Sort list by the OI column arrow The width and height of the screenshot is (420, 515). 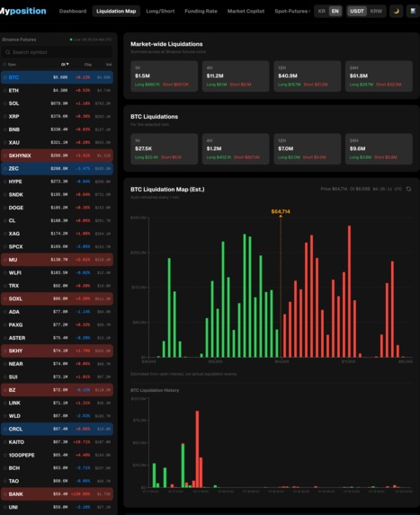65,65
